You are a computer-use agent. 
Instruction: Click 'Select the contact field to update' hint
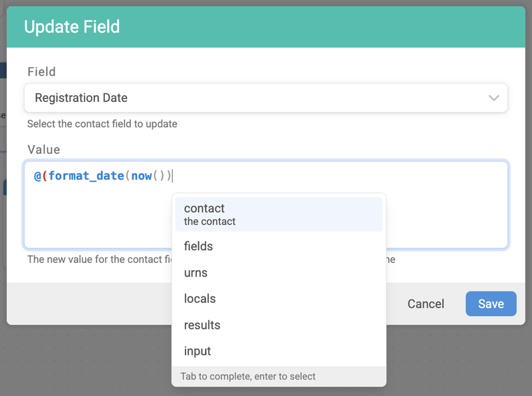pos(102,124)
